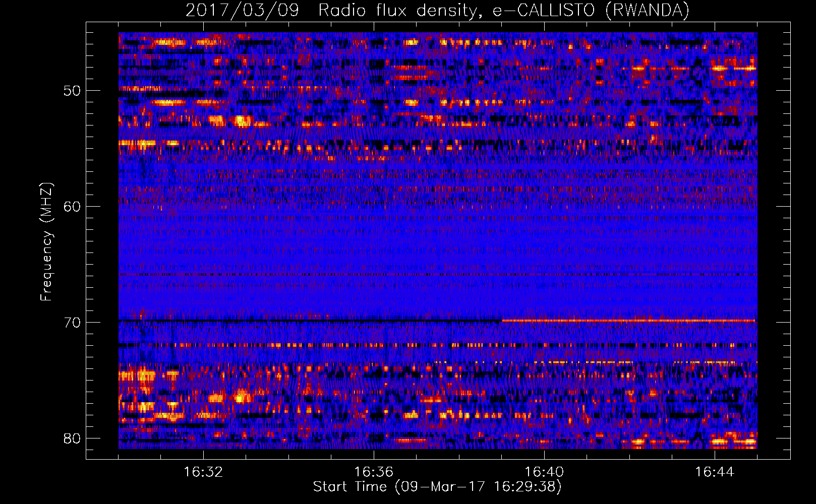The height and width of the screenshot is (504, 816).
Task: Click the 60 frequency tick label
Action: [72, 207]
